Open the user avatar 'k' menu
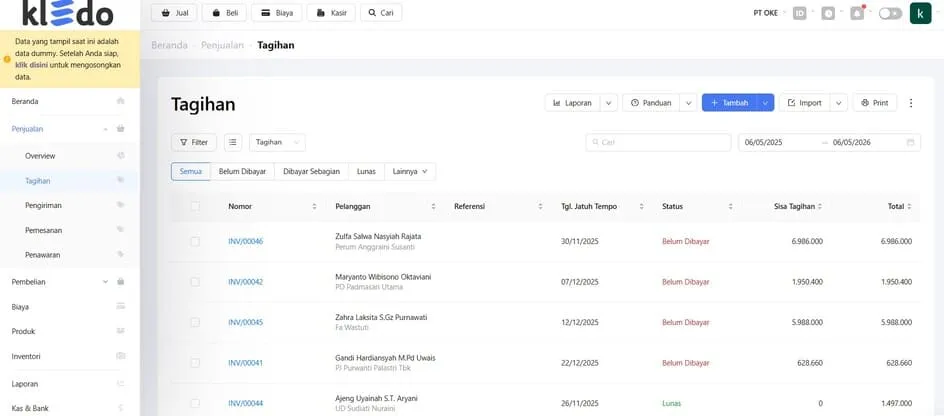944x416 pixels. [x=921, y=13]
